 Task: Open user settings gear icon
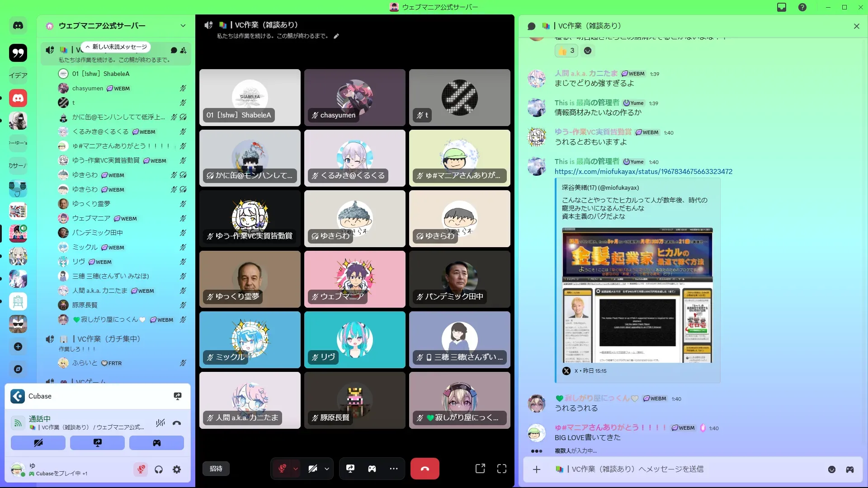point(177,469)
